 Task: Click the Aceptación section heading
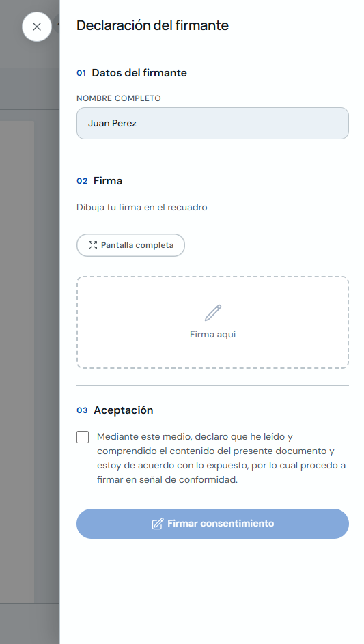coord(123,410)
